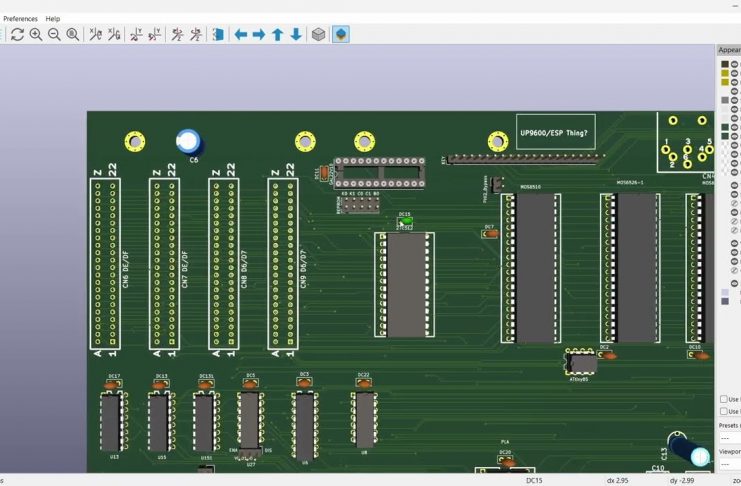
Task: Flip the board view
Action: point(217,34)
